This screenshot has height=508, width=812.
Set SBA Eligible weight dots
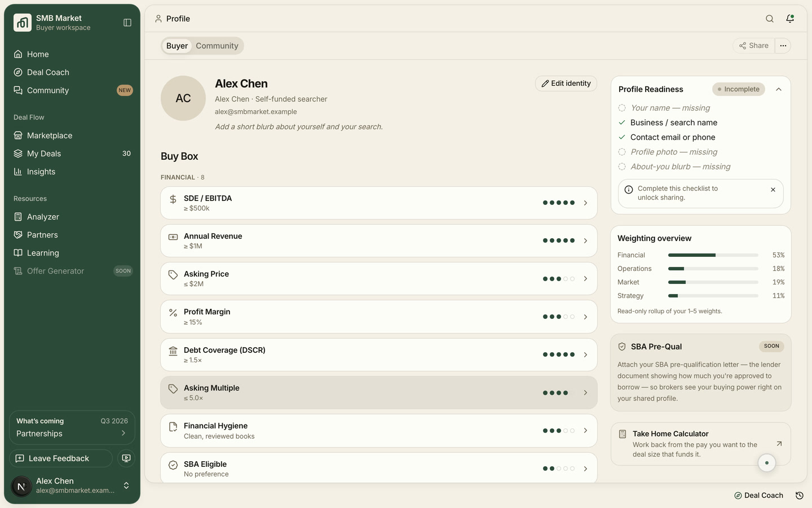pos(559,468)
